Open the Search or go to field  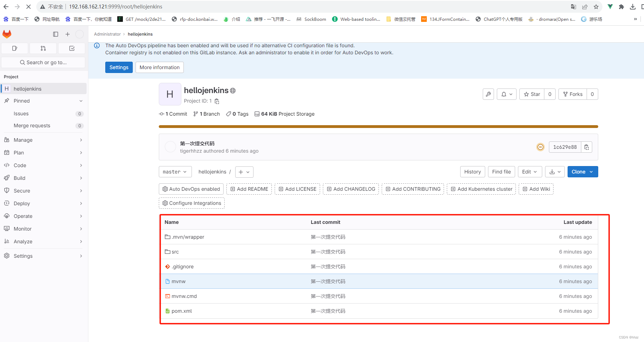[x=43, y=62]
